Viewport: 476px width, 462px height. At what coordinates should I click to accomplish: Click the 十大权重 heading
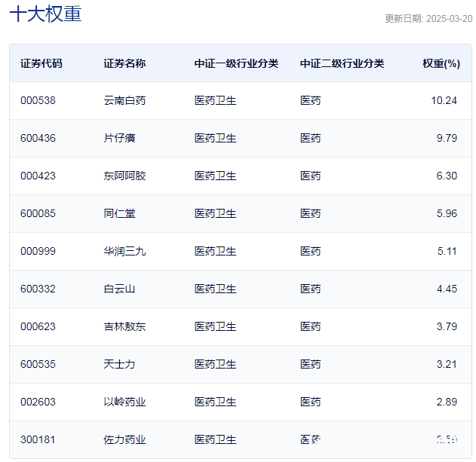(45, 14)
